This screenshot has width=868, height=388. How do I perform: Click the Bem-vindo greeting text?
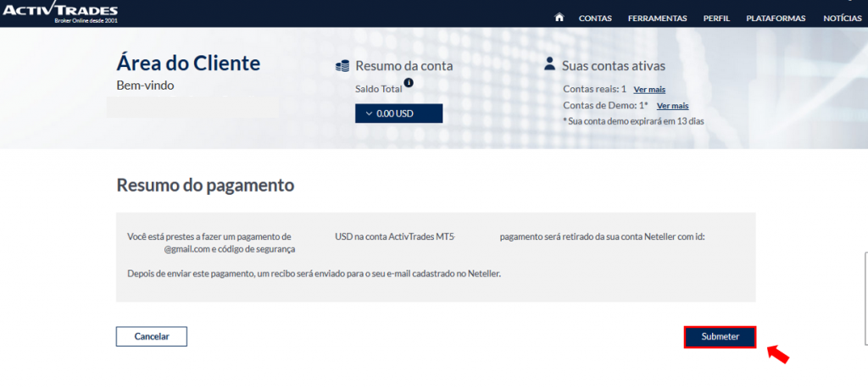tap(145, 86)
